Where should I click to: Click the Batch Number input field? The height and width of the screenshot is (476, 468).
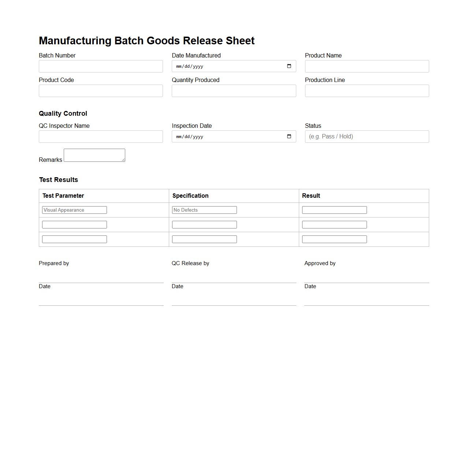click(101, 66)
